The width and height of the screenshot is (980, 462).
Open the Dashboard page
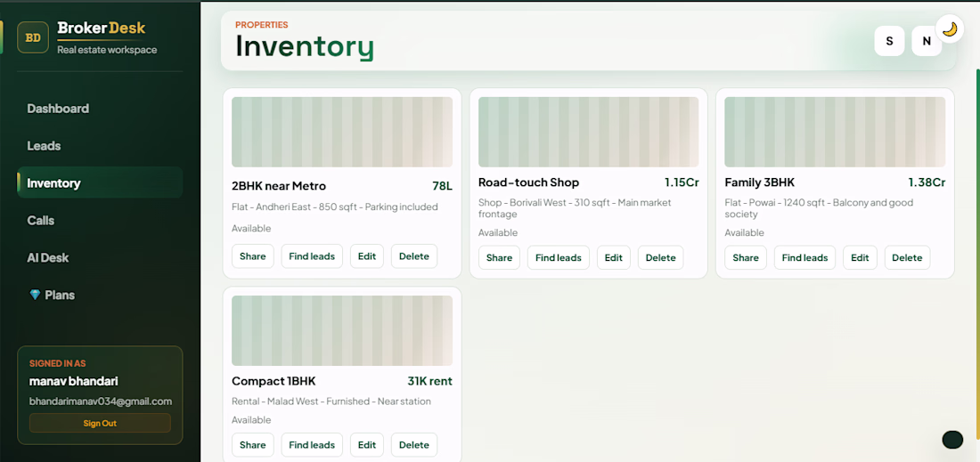58,109
